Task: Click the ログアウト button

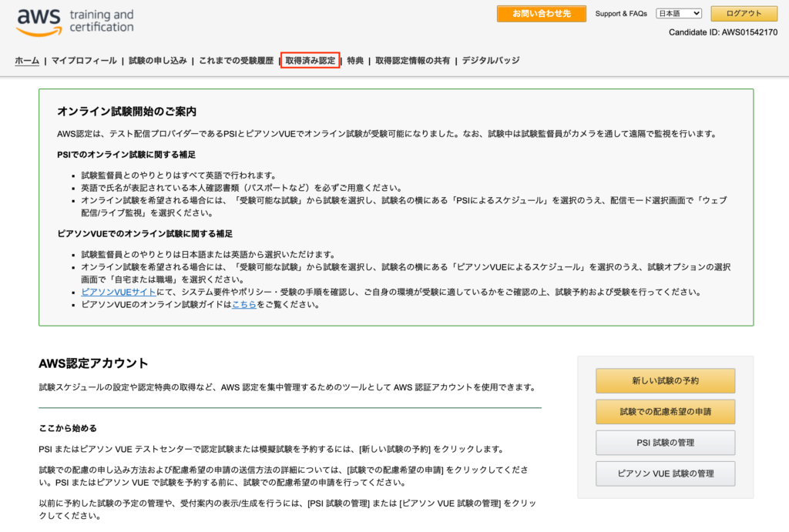Action: (x=744, y=14)
